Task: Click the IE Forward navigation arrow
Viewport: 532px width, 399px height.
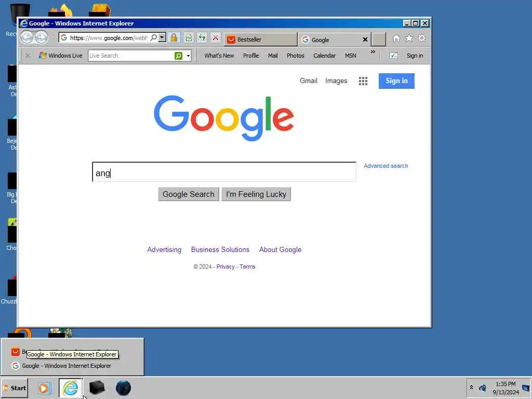Action: click(x=41, y=37)
